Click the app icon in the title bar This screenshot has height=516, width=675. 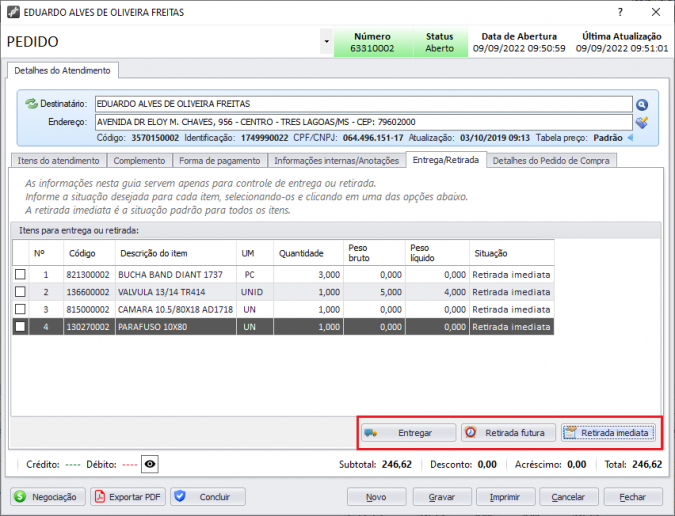[x=13, y=12]
